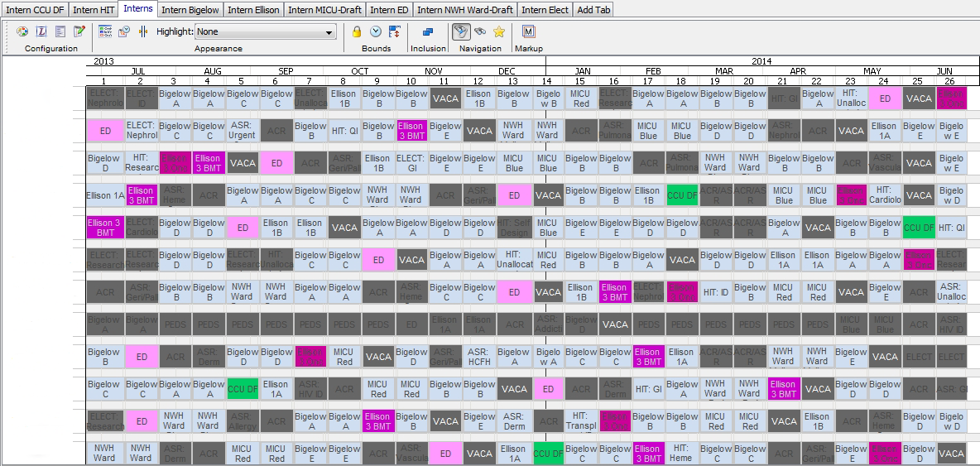Click the color palette configuration icon
The width and height of the screenshot is (980, 466).
click(22, 31)
